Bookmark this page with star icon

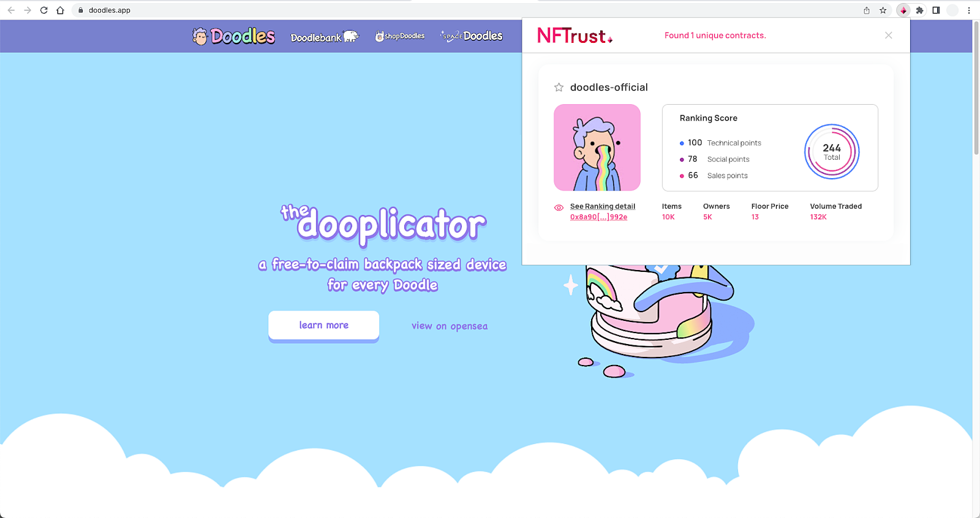click(x=883, y=10)
